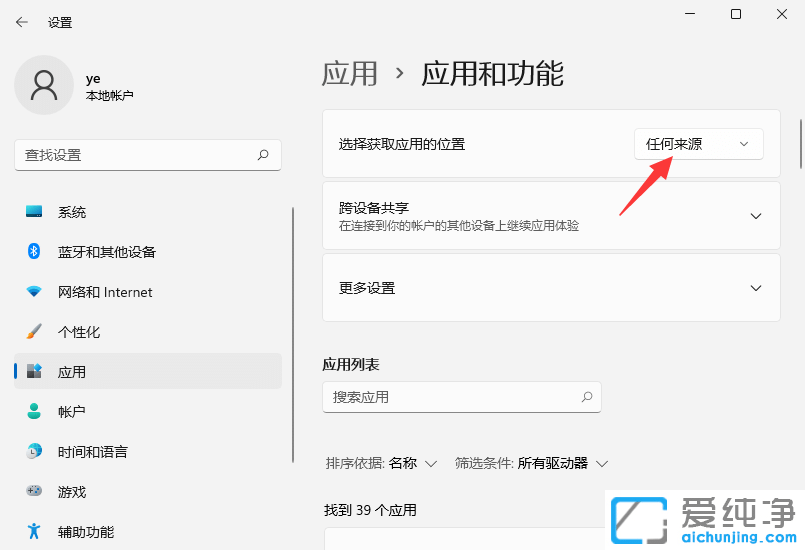Expand the 更多设置 section
The width and height of the screenshot is (805, 550).
pyautogui.click(x=755, y=288)
